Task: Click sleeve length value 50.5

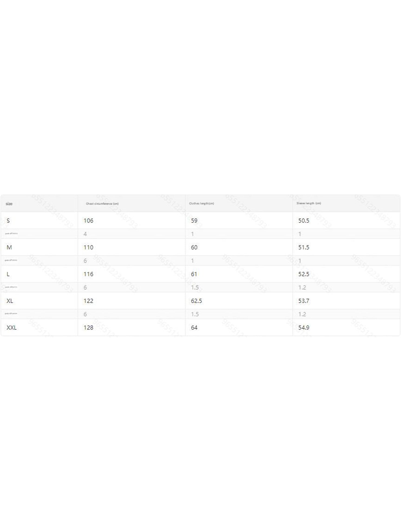Action: point(304,221)
